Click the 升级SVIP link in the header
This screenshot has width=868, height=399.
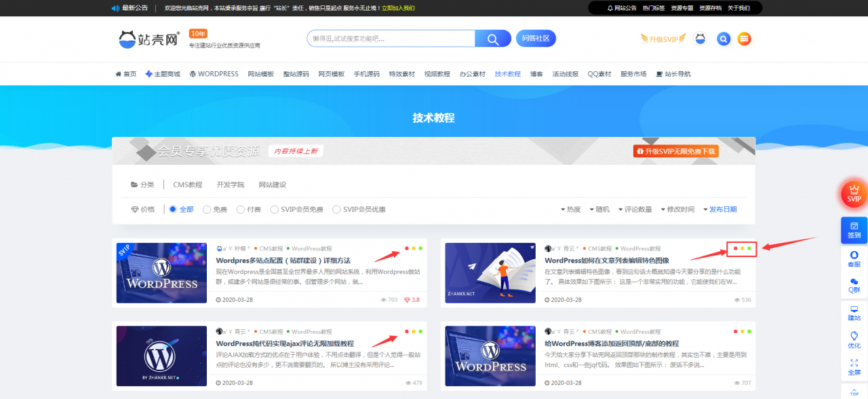pos(663,39)
